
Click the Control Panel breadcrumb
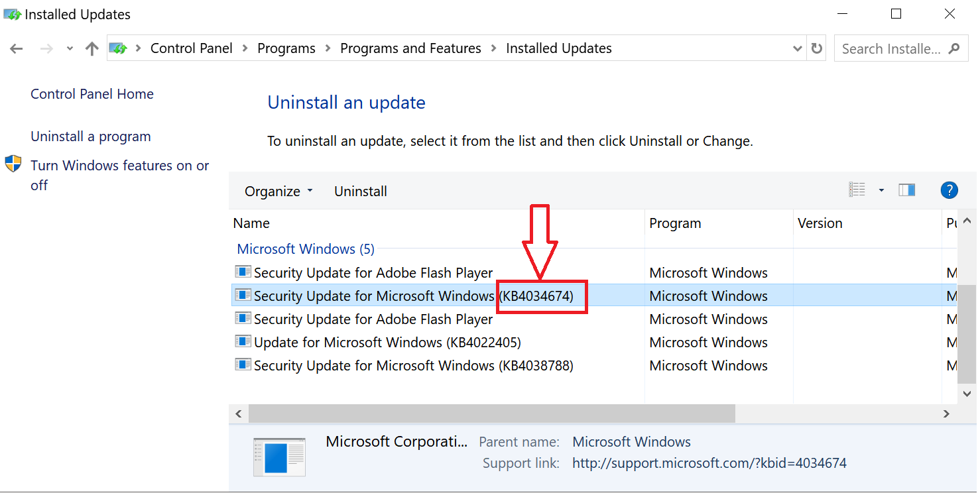click(x=192, y=48)
